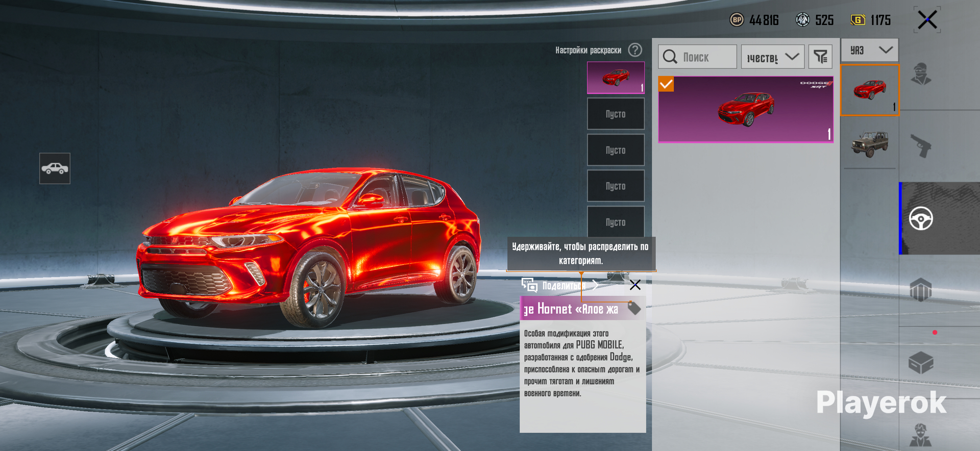
Task: Open the crate box category
Action: [921, 363]
